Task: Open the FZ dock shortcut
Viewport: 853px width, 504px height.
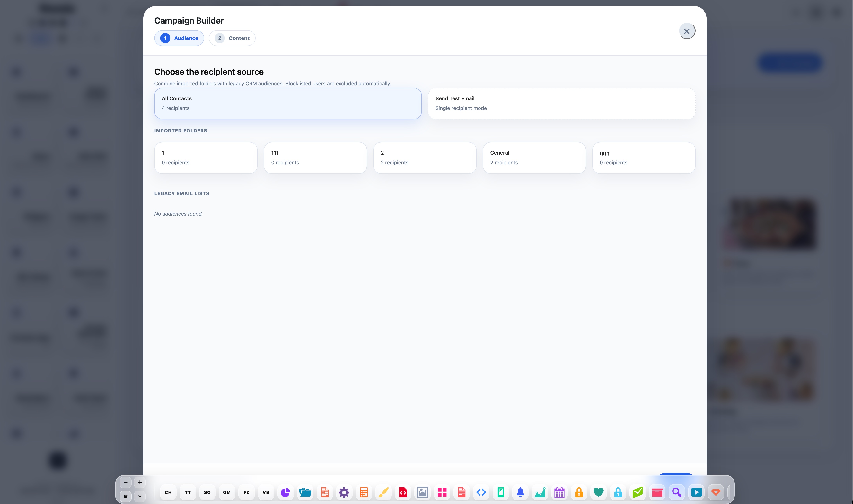Action: pyautogui.click(x=246, y=492)
